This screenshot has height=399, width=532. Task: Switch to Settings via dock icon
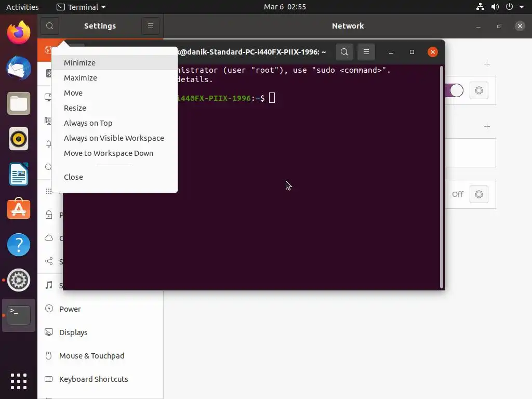(19, 280)
